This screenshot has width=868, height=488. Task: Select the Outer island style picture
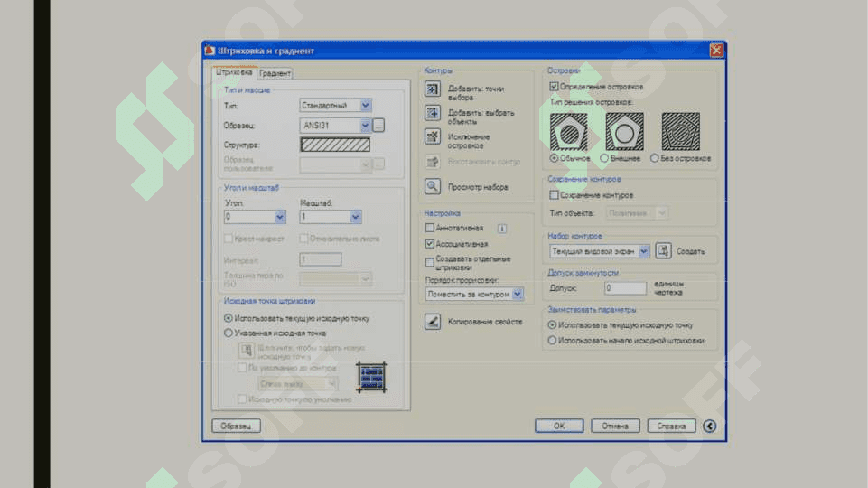[624, 131]
